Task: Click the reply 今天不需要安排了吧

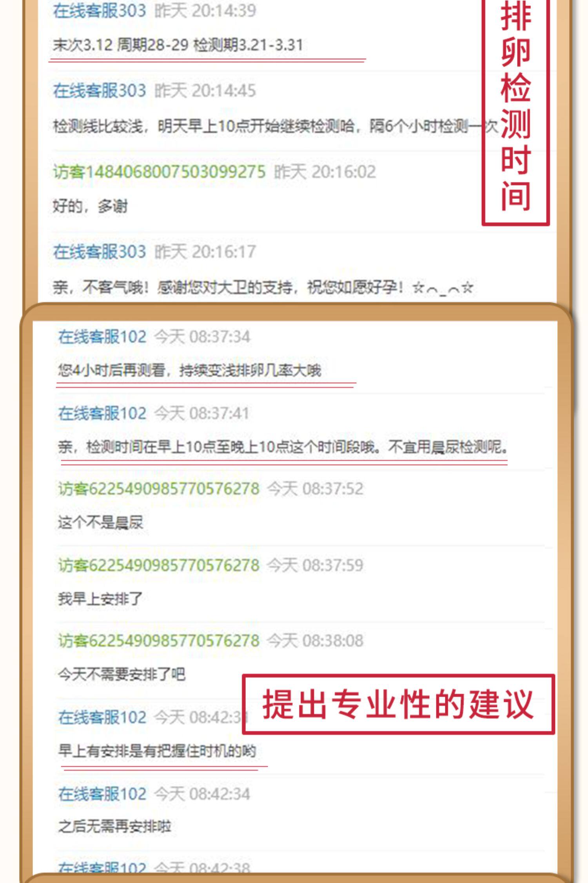Action: tap(122, 674)
